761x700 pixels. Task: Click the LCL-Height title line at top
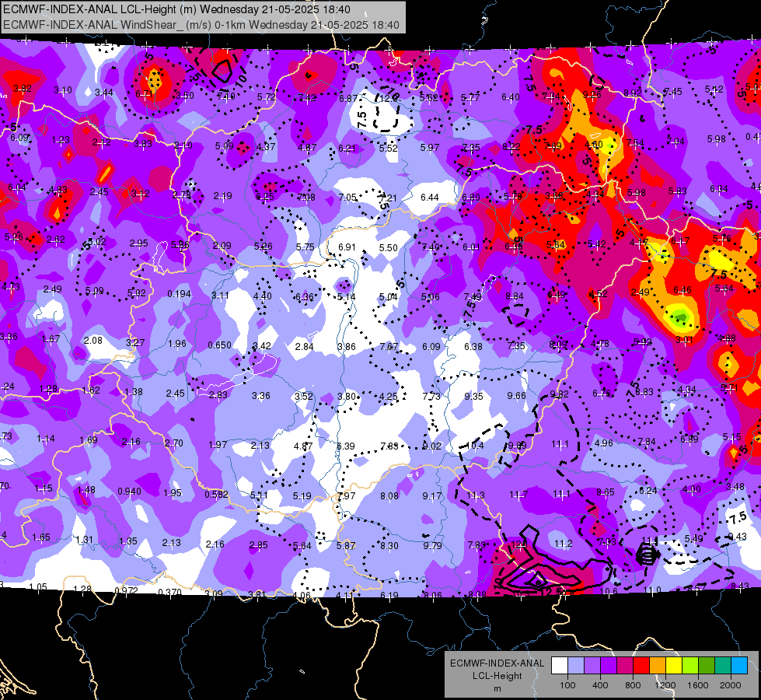(x=176, y=9)
